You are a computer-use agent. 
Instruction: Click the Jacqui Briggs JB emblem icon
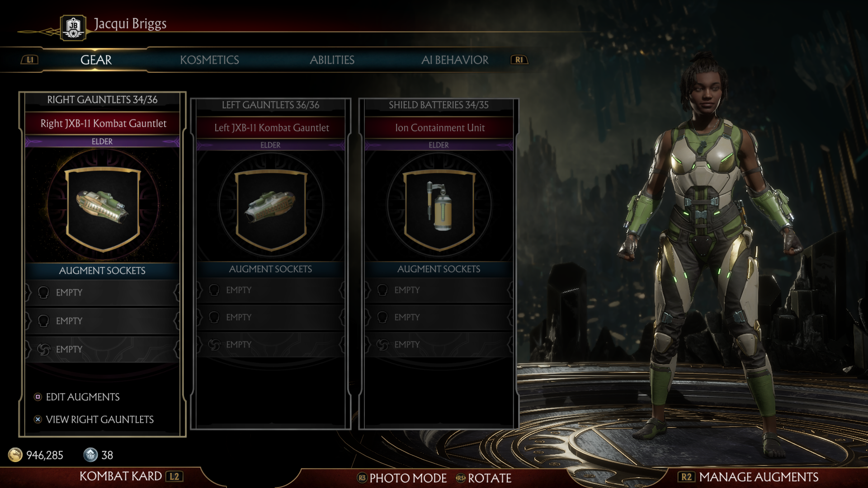click(x=73, y=28)
